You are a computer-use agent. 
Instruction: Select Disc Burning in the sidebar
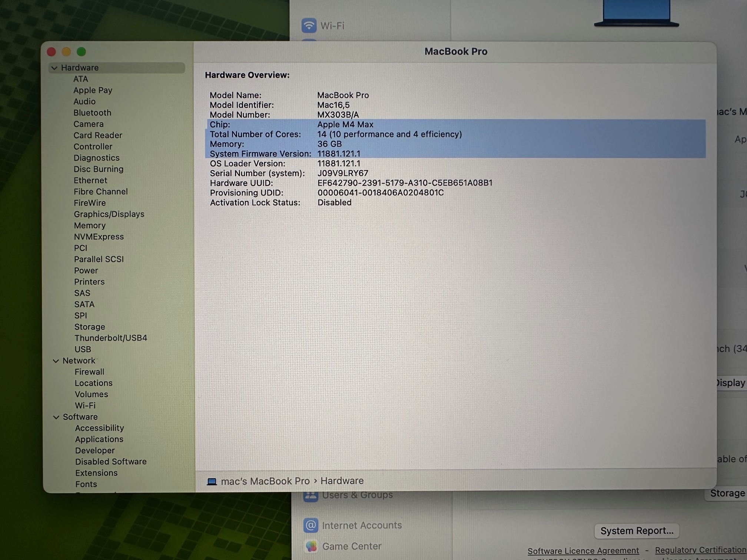pos(99,169)
